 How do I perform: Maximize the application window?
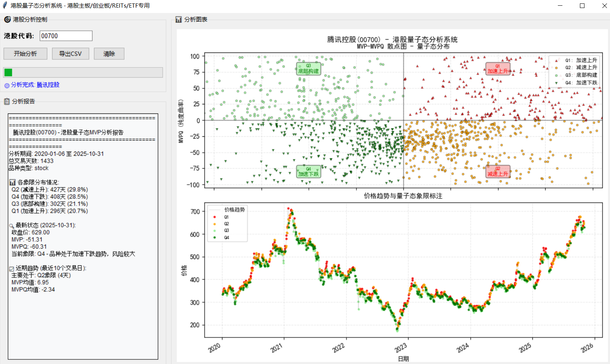pos(582,6)
